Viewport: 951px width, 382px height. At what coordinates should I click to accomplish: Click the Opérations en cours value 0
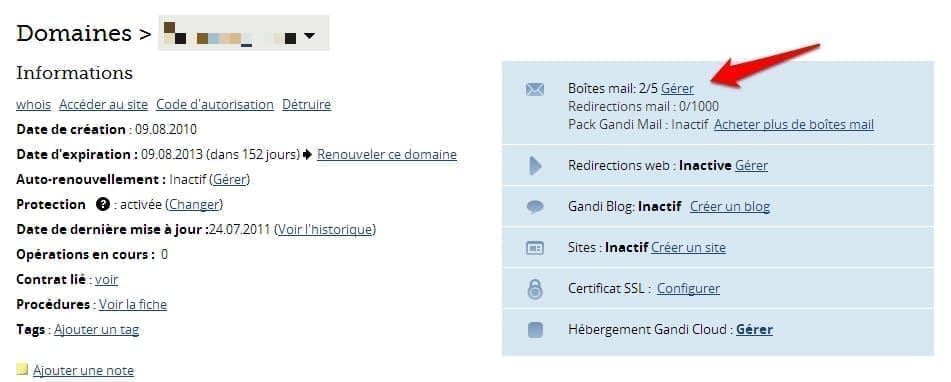[164, 255]
